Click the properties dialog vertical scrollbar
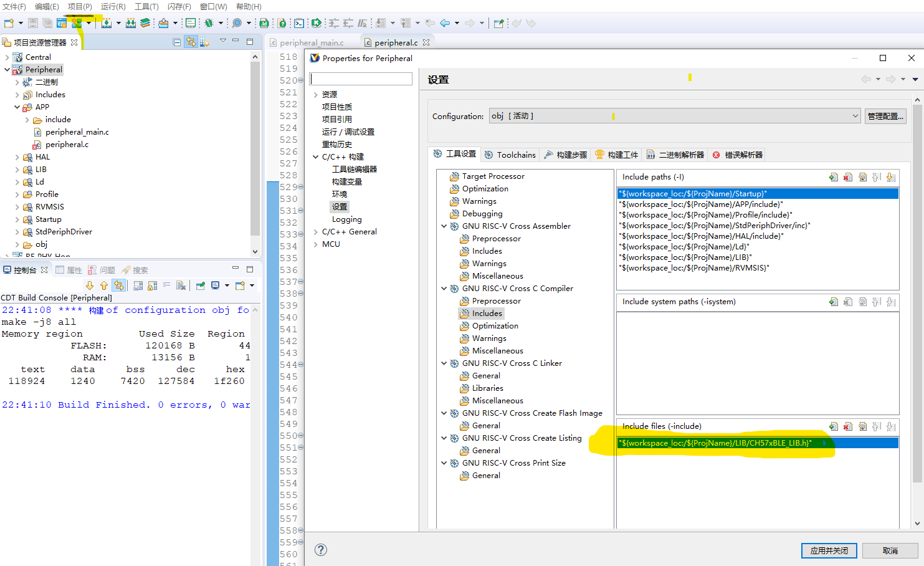 click(x=917, y=293)
